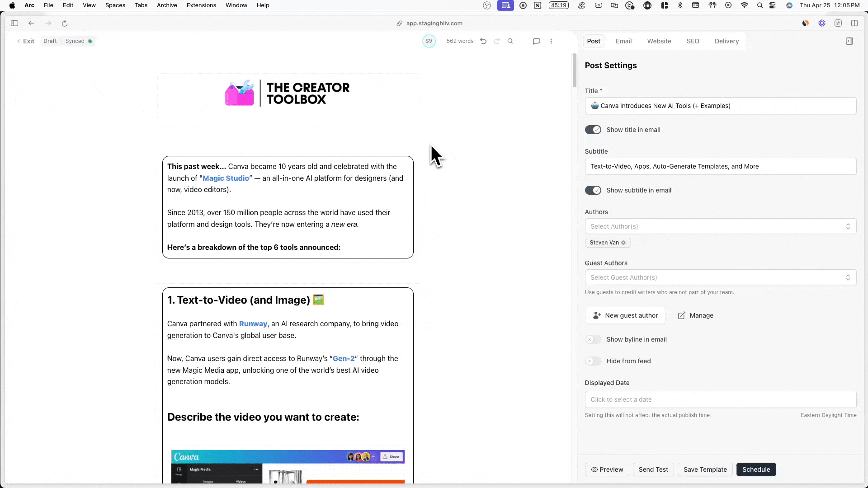Toggle Show title in email
The height and width of the screenshot is (488, 868).
[x=593, y=130]
